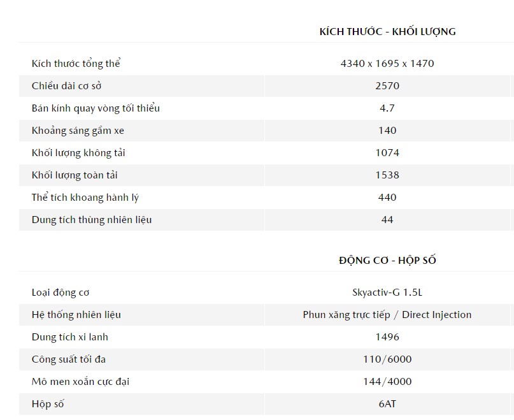Select the Kích thước tổng thể row label

[76, 63]
